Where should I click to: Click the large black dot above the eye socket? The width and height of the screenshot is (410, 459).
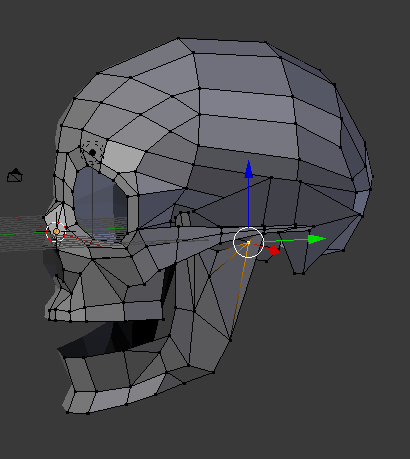[x=92, y=152]
